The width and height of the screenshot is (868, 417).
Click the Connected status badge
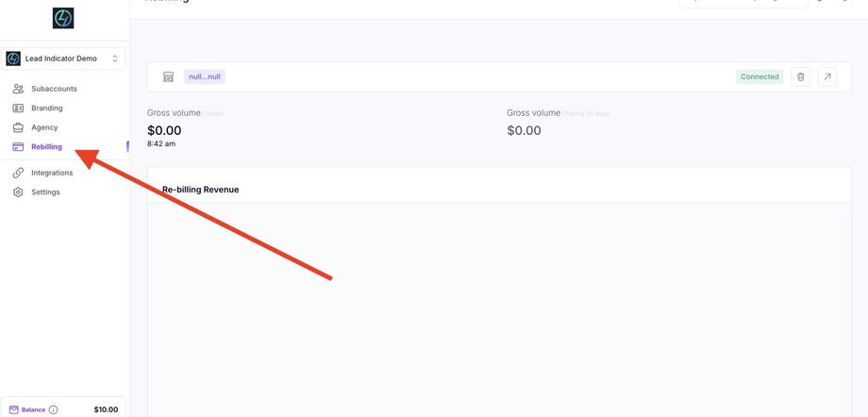coord(759,76)
